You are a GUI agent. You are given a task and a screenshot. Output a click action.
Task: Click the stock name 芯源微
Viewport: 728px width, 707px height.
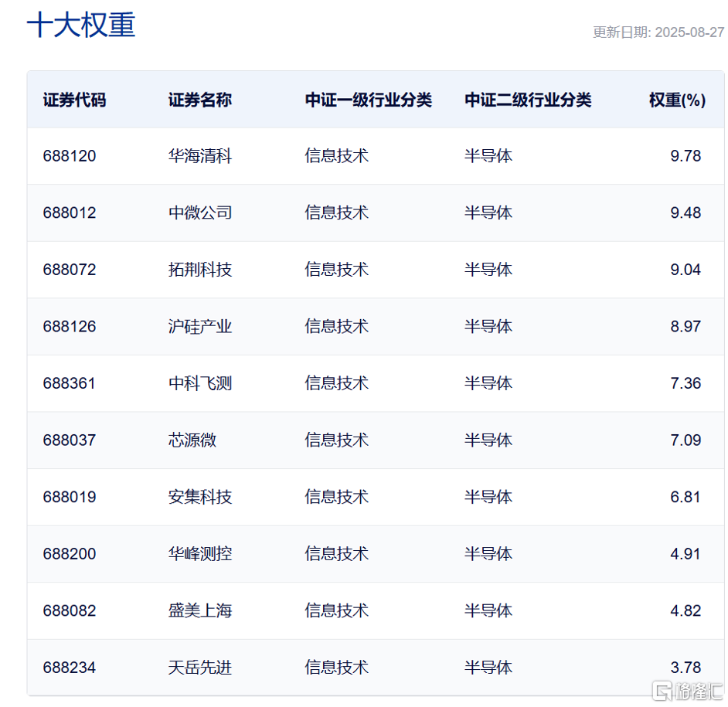tap(192, 440)
